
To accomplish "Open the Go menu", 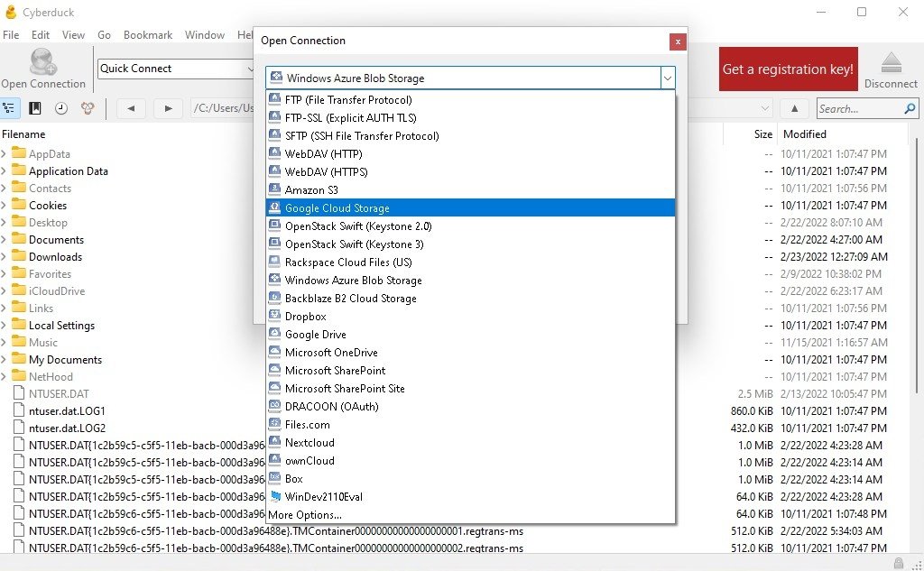I will pos(104,35).
